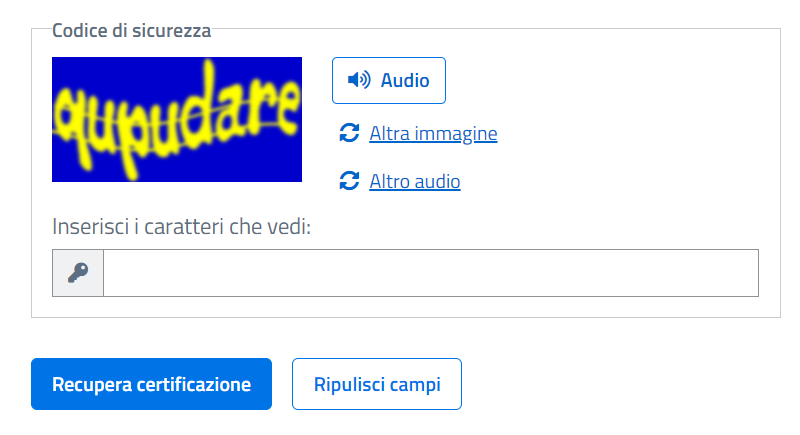This screenshot has width=800, height=435.
Task: Click the yellow captcha image
Action: tap(177, 120)
